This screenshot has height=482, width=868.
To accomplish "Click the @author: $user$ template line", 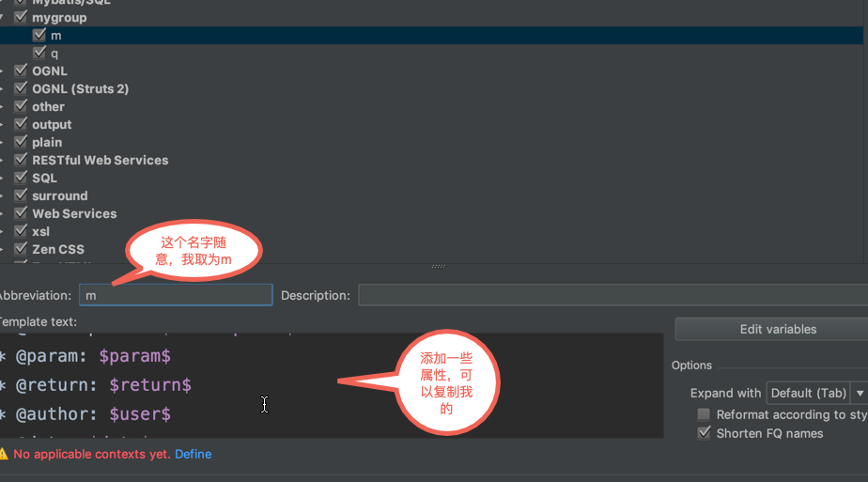I will (85, 414).
